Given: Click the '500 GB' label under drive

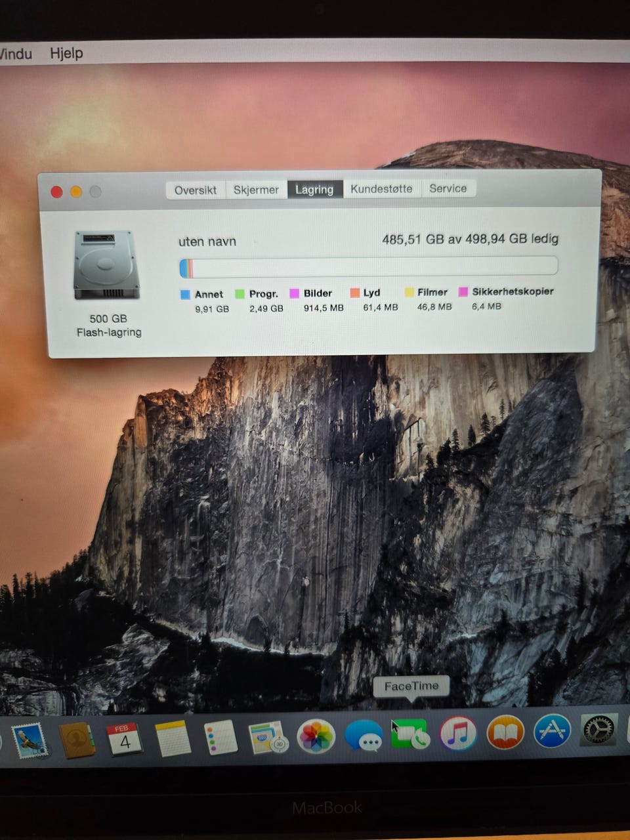Looking at the screenshot, I should 108,319.
